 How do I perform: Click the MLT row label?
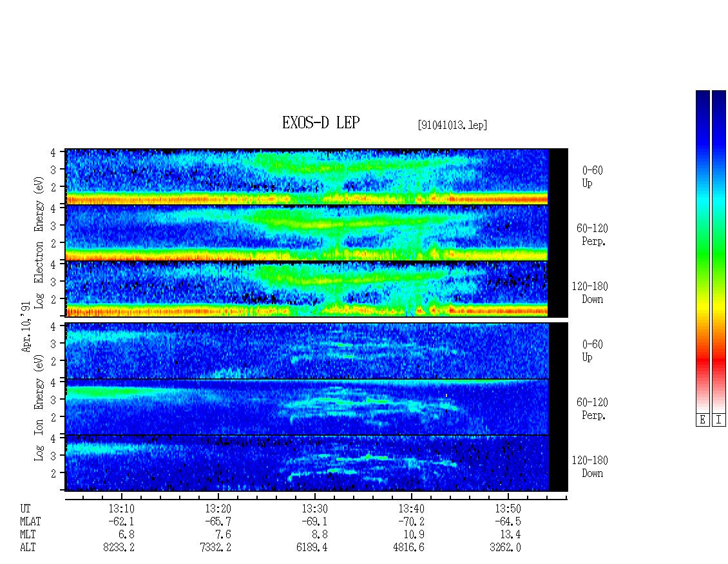(28, 535)
